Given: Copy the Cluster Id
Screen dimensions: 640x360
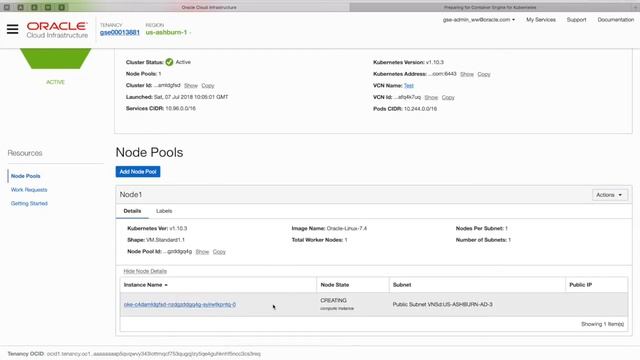Looking at the screenshot, I should (208, 86).
